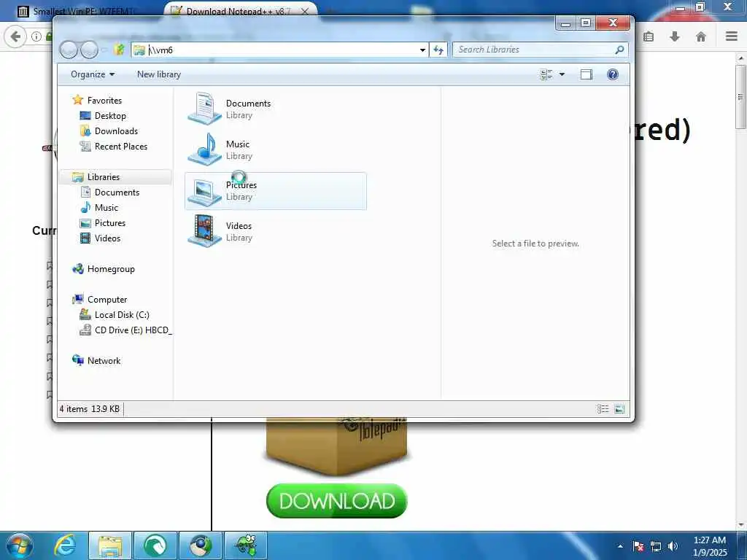747x560 pixels.
Task: Open Windows Explorer taskbar icon
Action: (110, 545)
